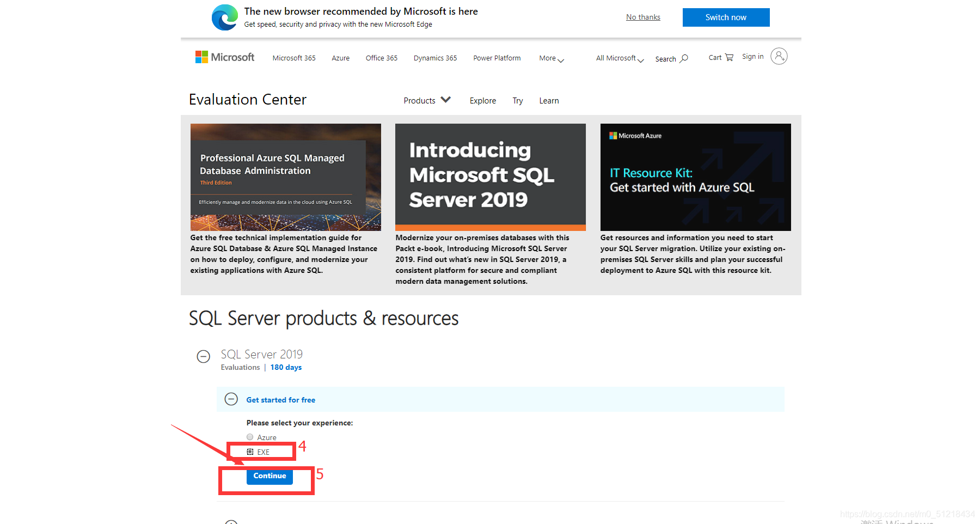Click the Get started for free link
980x524 pixels.
[280, 400]
